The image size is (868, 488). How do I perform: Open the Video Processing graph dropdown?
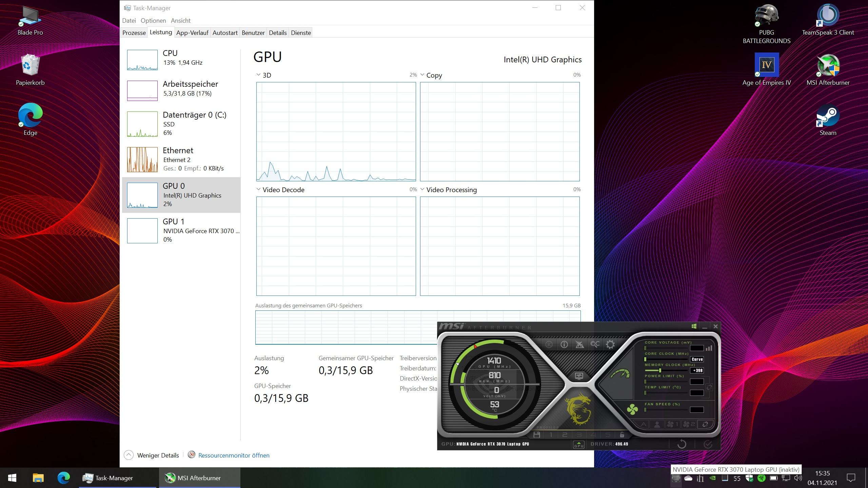(422, 189)
